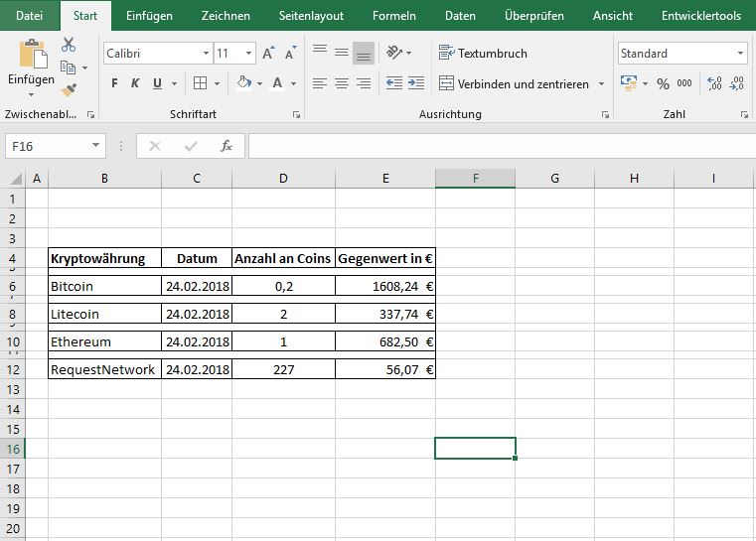Open the font size dropdown
Viewport: 756px width, 541px height.
pyautogui.click(x=248, y=54)
